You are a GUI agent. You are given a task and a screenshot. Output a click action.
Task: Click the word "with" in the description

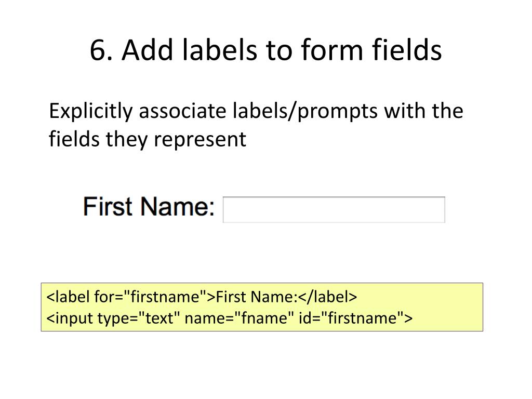(404, 111)
